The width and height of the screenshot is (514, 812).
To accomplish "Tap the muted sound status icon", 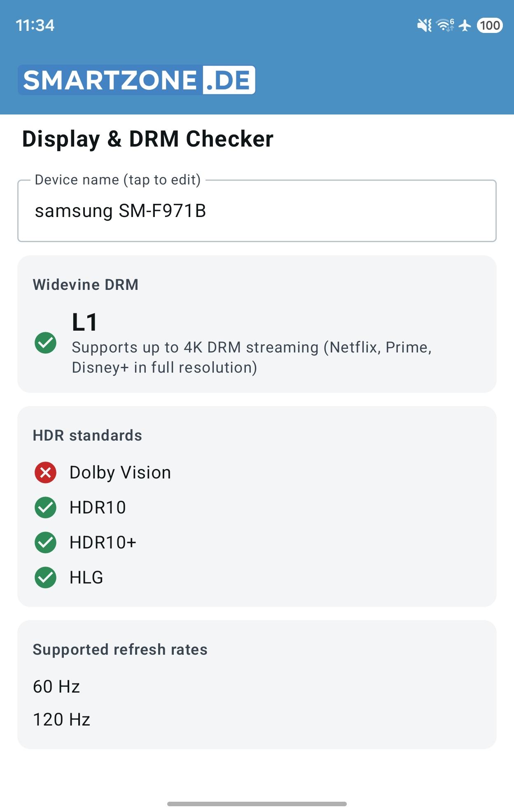I will pos(424,26).
